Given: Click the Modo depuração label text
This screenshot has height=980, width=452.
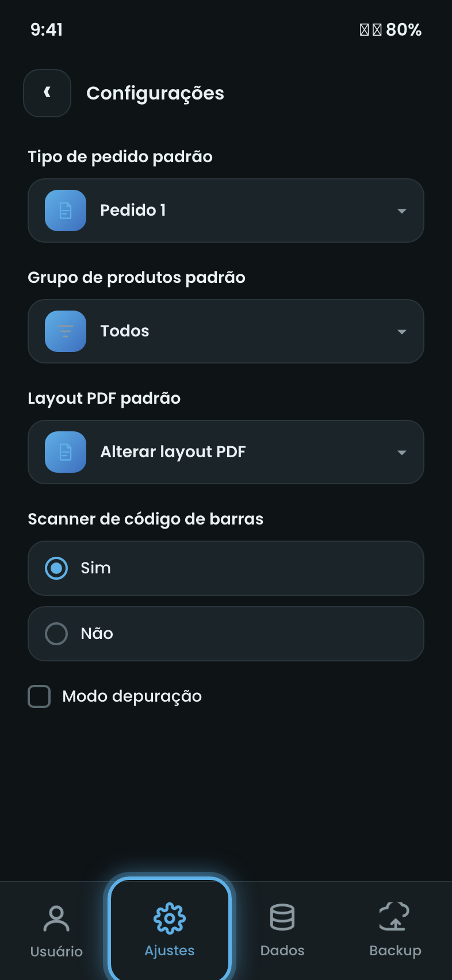Looking at the screenshot, I should (132, 696).
